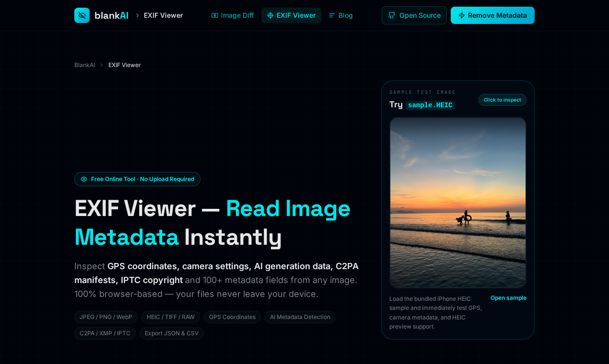Click the BlankAI breadcrumb link
Image resolution: width=609 pixels, height=364 pixels.
(84, 65)
